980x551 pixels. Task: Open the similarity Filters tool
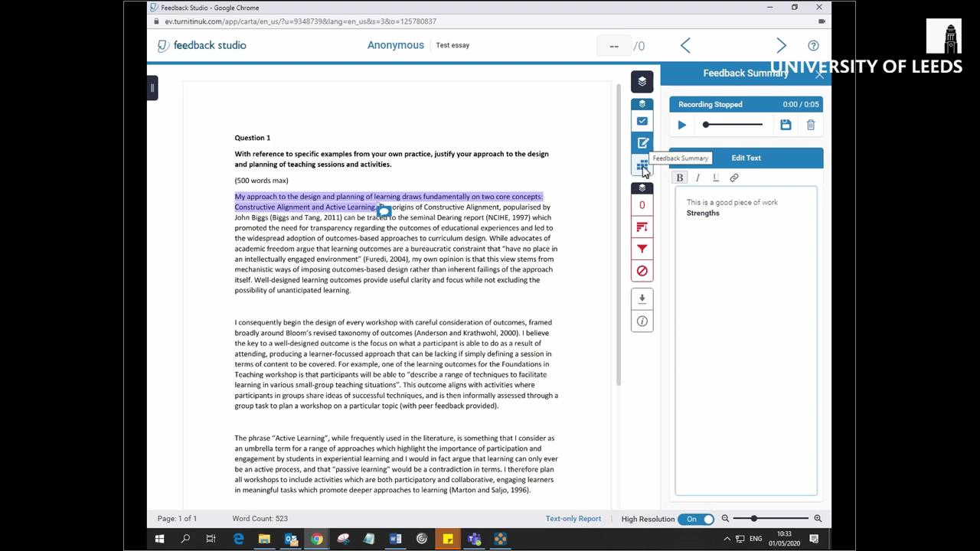pos(642,248)
